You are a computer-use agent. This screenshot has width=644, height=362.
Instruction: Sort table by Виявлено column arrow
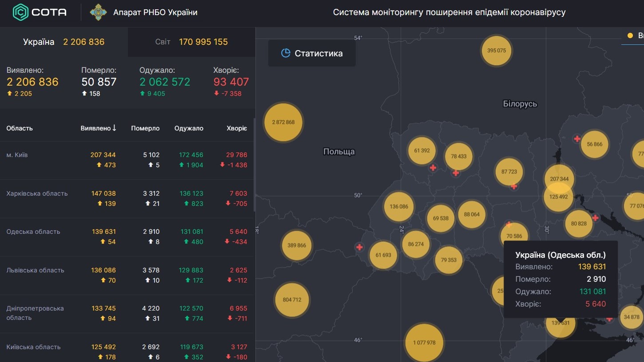pos(114,128)
